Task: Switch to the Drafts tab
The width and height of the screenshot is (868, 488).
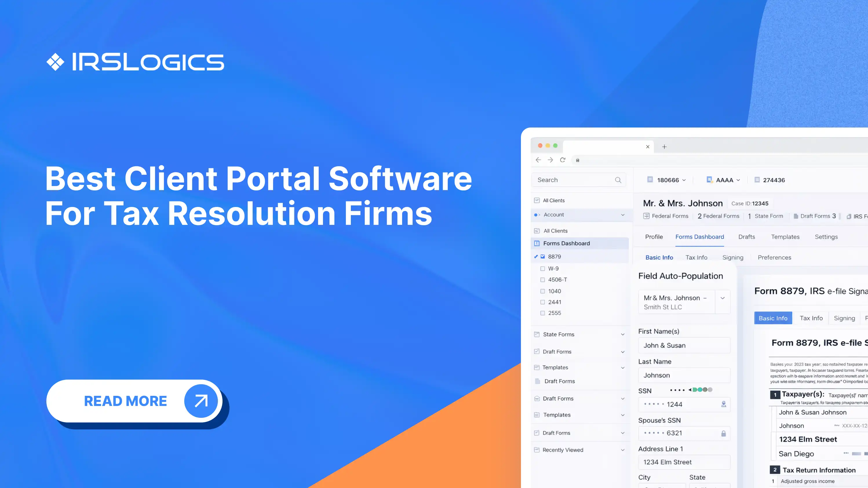Action: click(x=746, y=237)
